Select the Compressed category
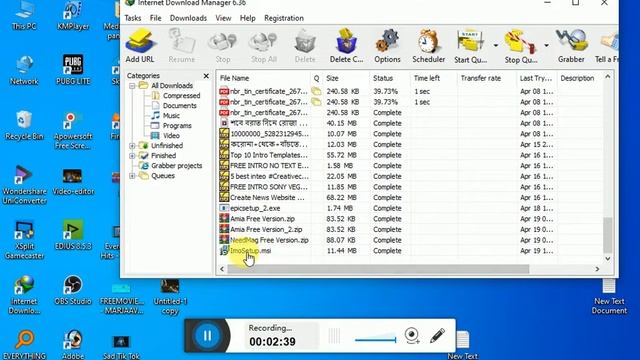The height and width of the screenshot is (360, 640). point(181,96)
